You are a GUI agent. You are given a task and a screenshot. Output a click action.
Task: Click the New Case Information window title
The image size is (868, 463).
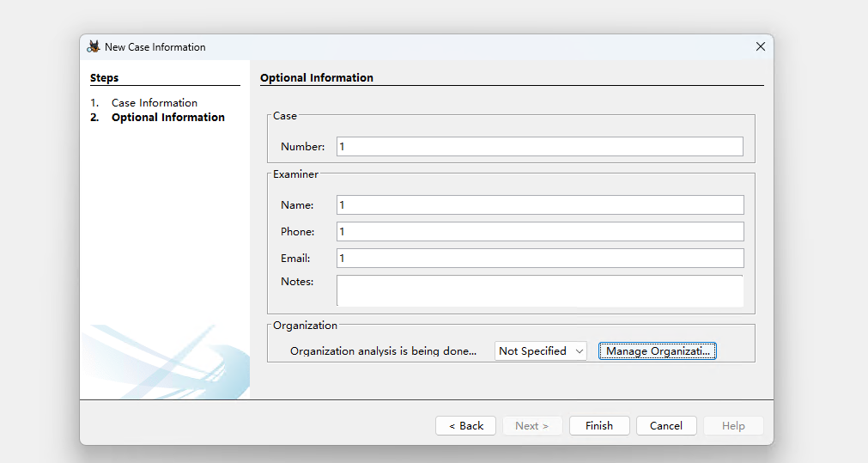tap(155, 47)
